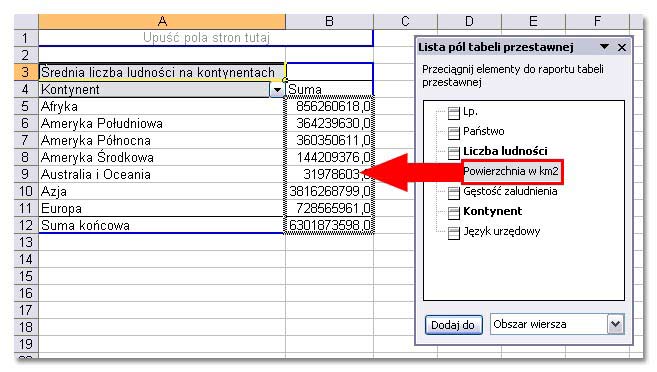Screen dimensions: 657x372
Task: Select the Język urzędowy field
Action: pos(501,231)
